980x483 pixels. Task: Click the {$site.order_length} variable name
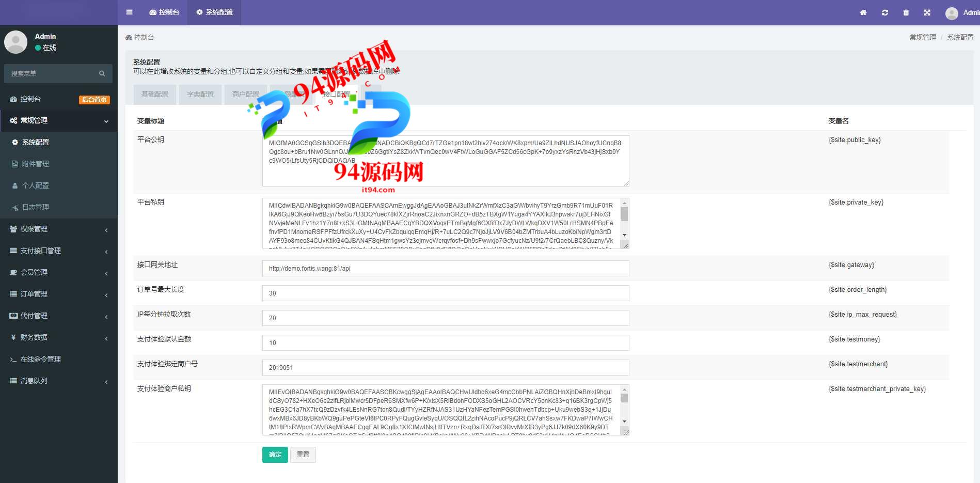click(858, 289)
